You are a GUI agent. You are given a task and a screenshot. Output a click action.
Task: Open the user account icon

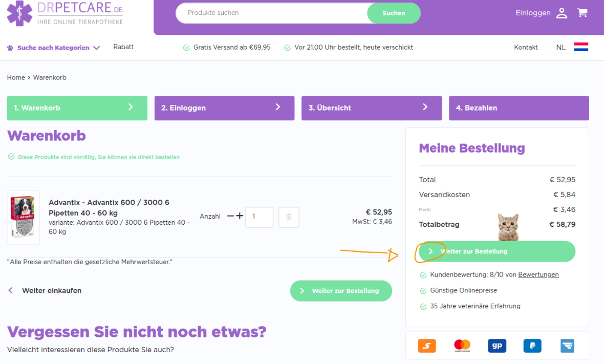pyautogui.click(x=562, y=13)
